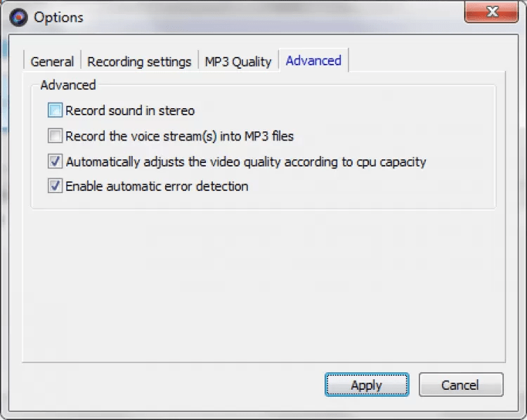
Task: Select the Advanced tab
Action: tap(313, 60)
